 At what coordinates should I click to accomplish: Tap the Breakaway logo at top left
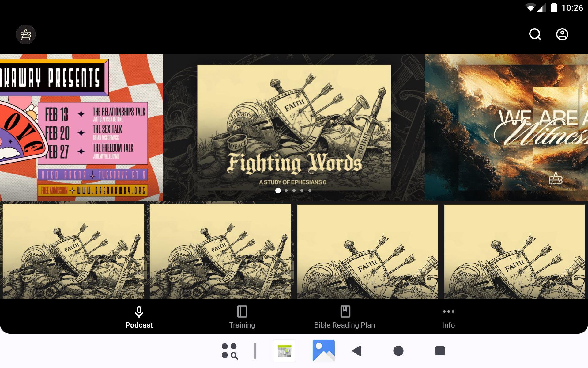pos(26,34)
